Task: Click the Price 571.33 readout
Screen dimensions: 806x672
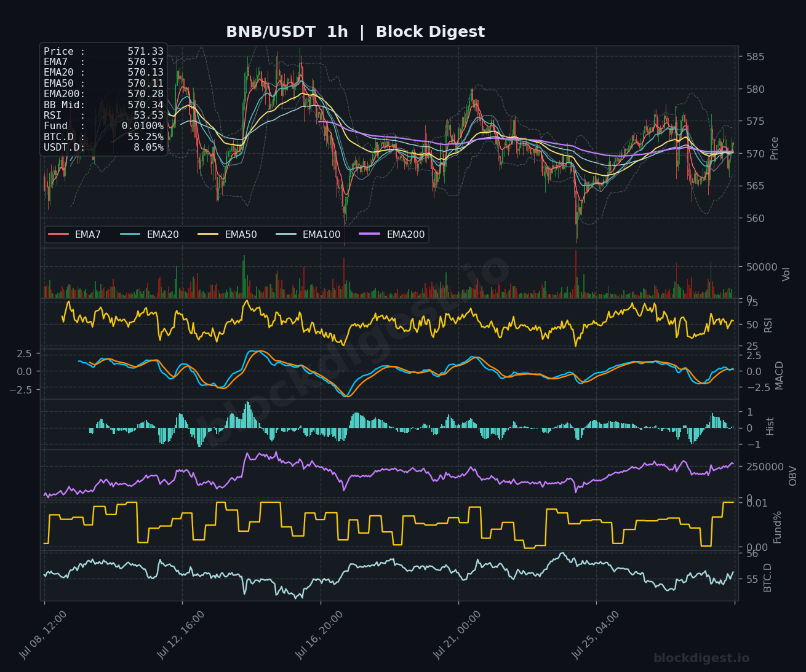Action: [103, 52]
